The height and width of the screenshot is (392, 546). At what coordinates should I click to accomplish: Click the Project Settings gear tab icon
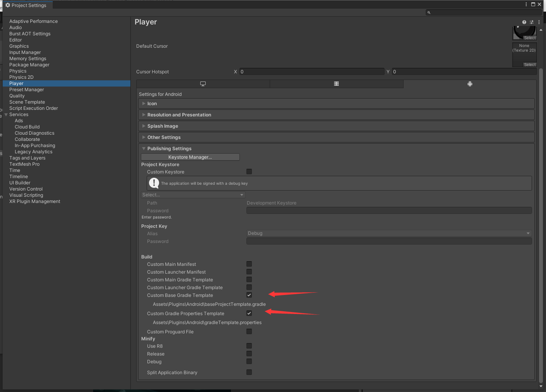pos(8,5)
